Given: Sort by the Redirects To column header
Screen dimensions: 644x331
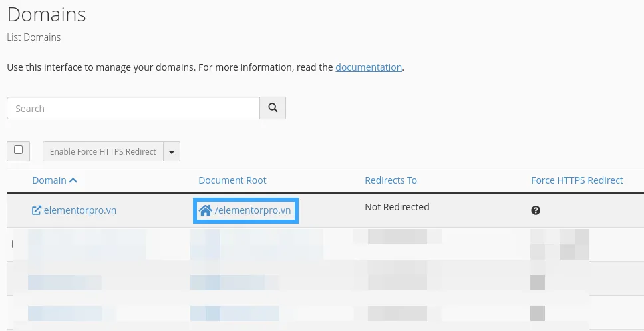Looking at the screenshot, I should tap(391, 180).
